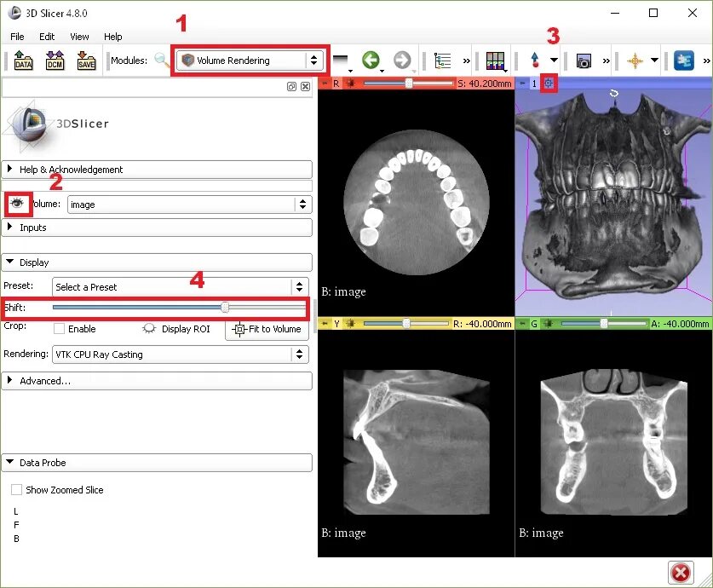Viewport: 713px width, 588px height.
Task: Click the red slice offset slider
Action: 408,84
